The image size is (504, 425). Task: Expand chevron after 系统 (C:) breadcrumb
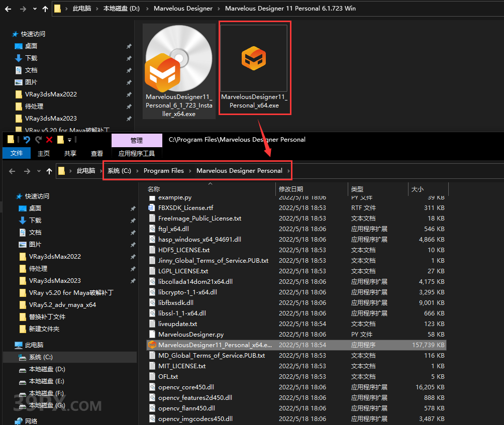tap(137, 171)
